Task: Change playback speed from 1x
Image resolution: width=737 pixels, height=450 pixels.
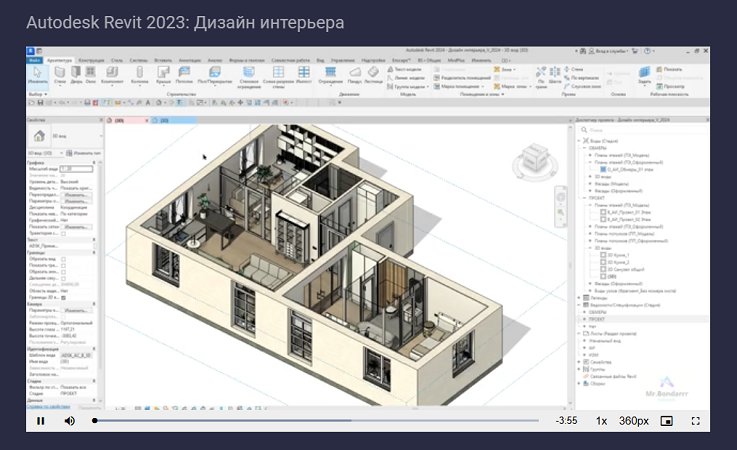Action: pos(602,421)
